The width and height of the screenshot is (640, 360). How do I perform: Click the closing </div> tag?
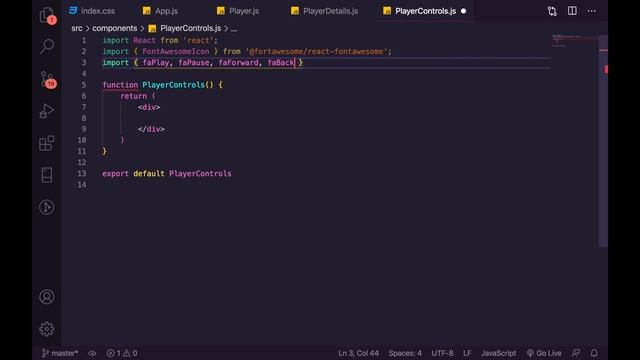tap(151, 129)
